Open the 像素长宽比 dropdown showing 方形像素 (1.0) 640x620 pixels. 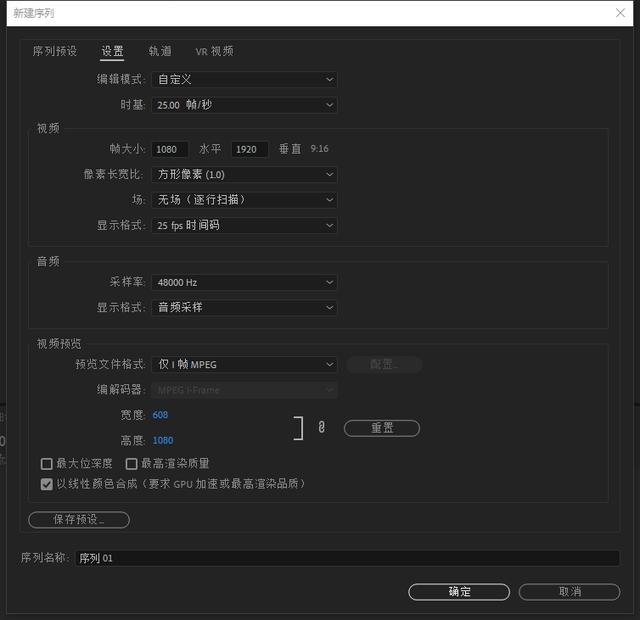[x=244, y=175]
